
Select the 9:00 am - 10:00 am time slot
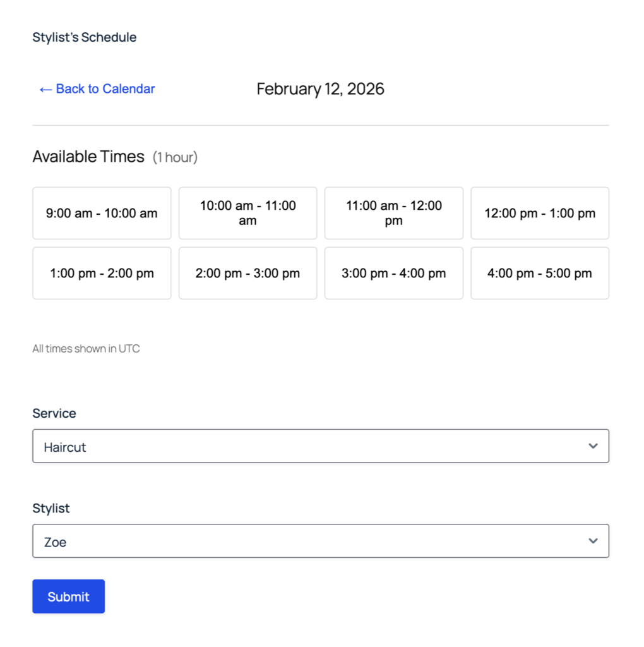102,213
